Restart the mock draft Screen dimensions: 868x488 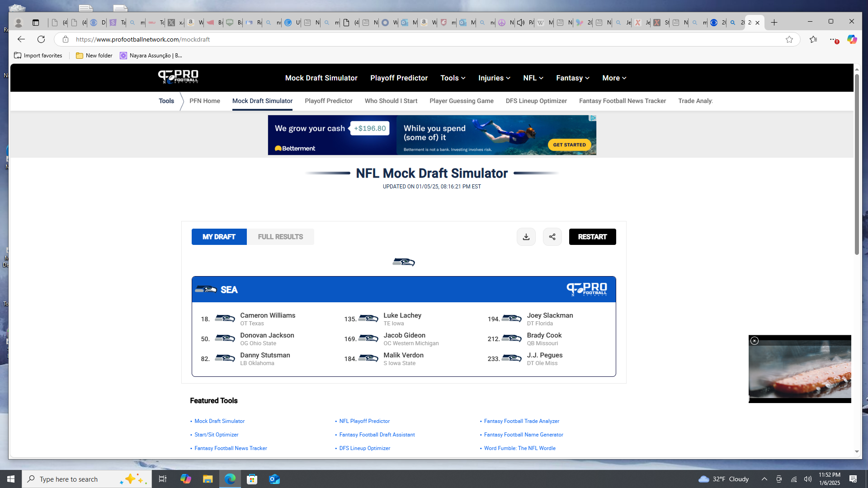click(x=592, y=237)
